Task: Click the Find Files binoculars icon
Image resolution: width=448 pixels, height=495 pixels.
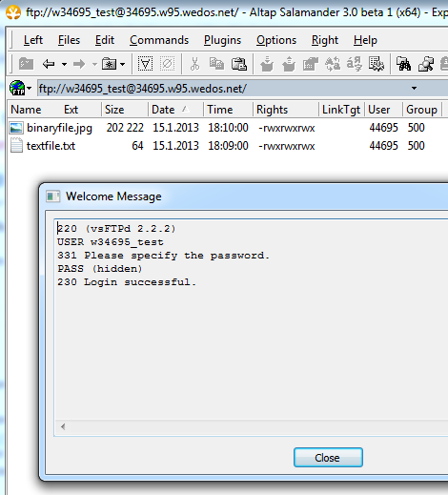Action: point(403,64)
